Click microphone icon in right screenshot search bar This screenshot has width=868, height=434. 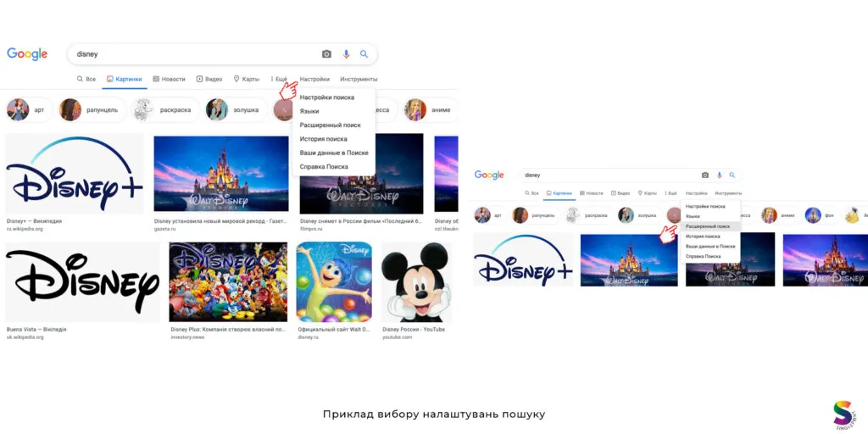coord(719,175)
